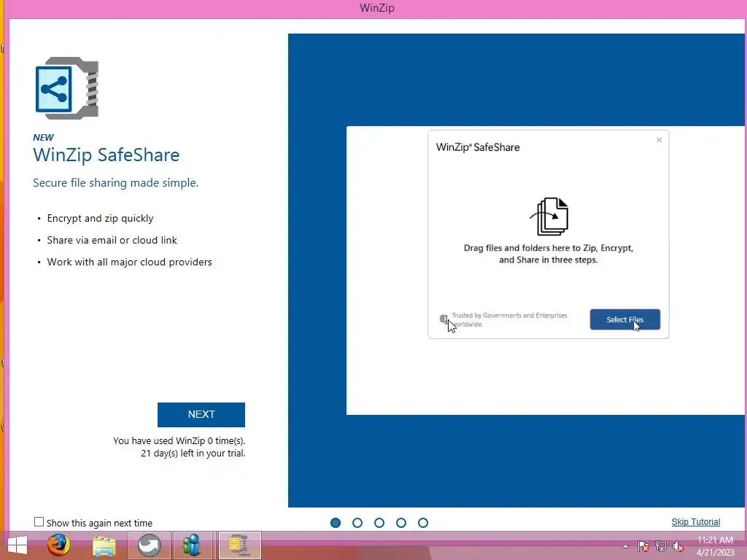Close the SafeShare preview dialog X
The image size is (747, 560).
[x=659, y=140]
